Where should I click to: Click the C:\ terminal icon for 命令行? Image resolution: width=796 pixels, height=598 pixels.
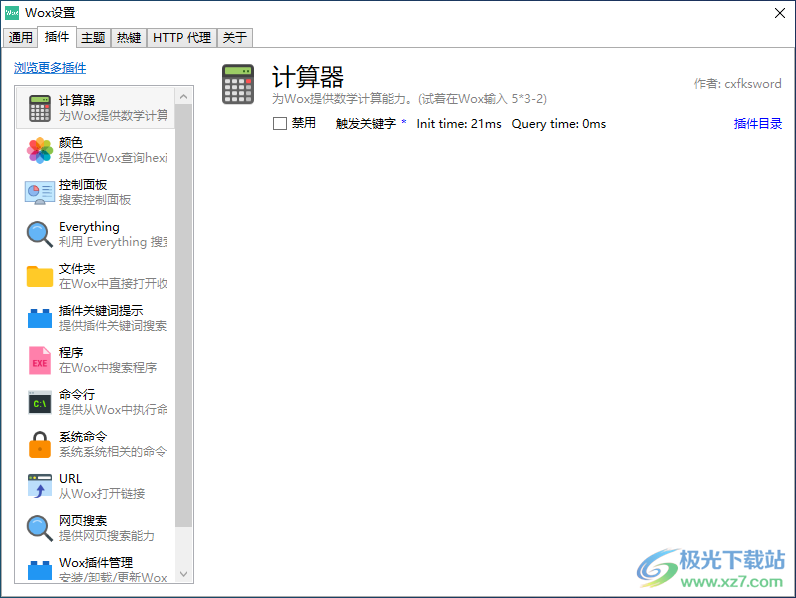tap(40, 403)
